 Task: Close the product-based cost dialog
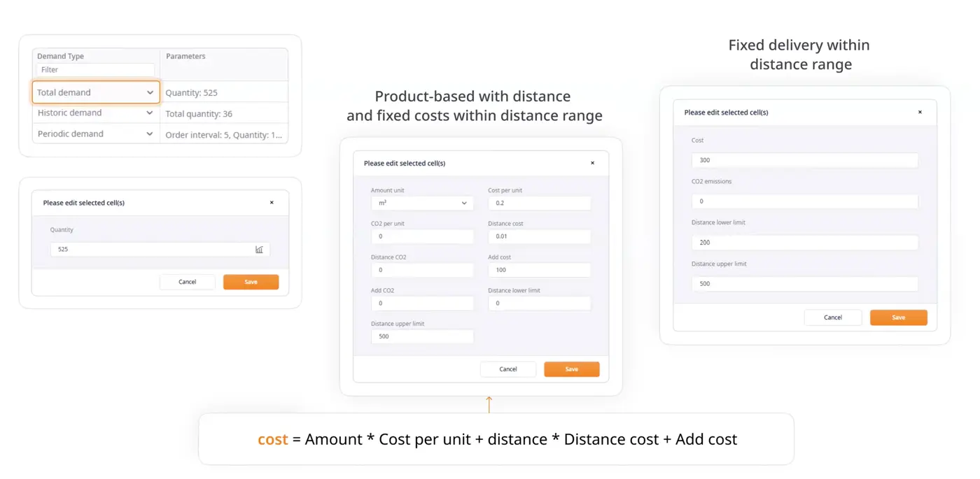point(592,163)
